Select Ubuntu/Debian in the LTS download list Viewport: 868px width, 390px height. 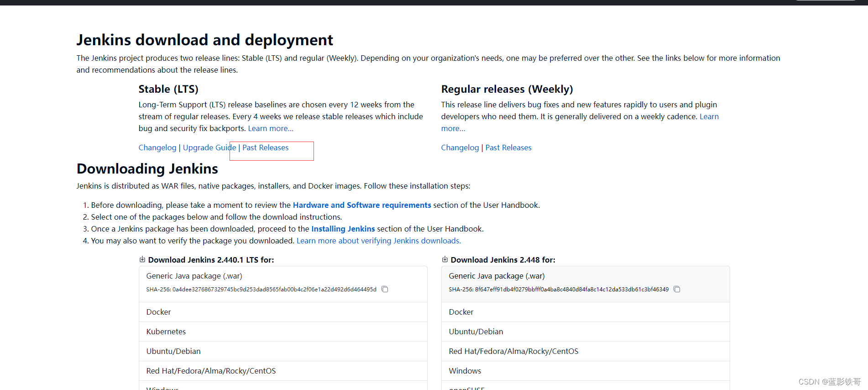283,351
